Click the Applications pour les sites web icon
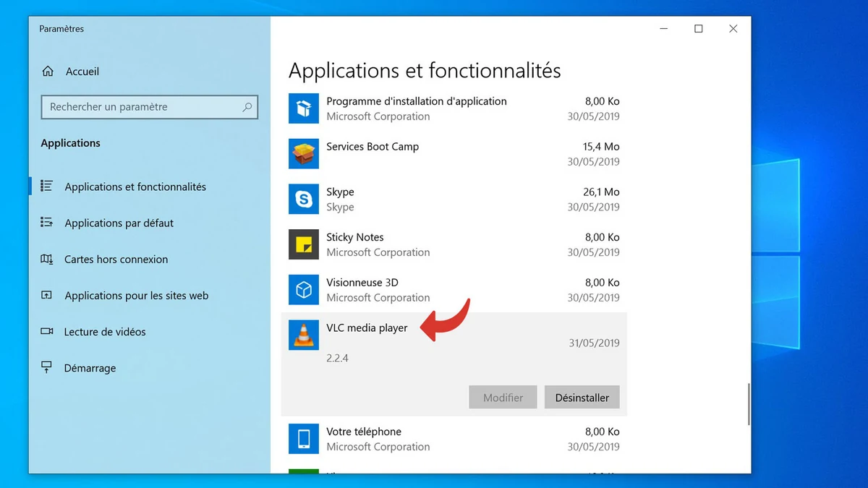Screen dimensions: 868x488 [x=46, y=295]
